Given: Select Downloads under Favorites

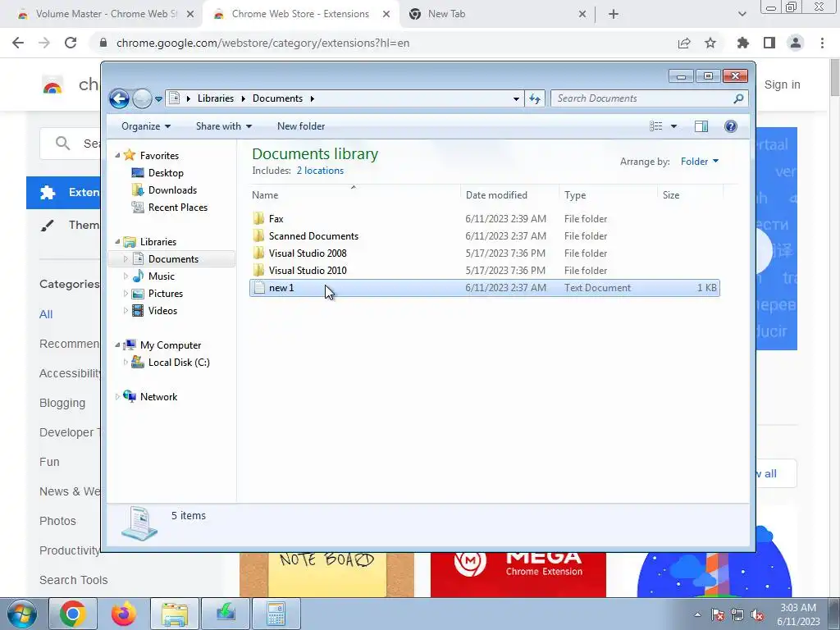Looking at the screenshot, I should [x=172, y=190].
